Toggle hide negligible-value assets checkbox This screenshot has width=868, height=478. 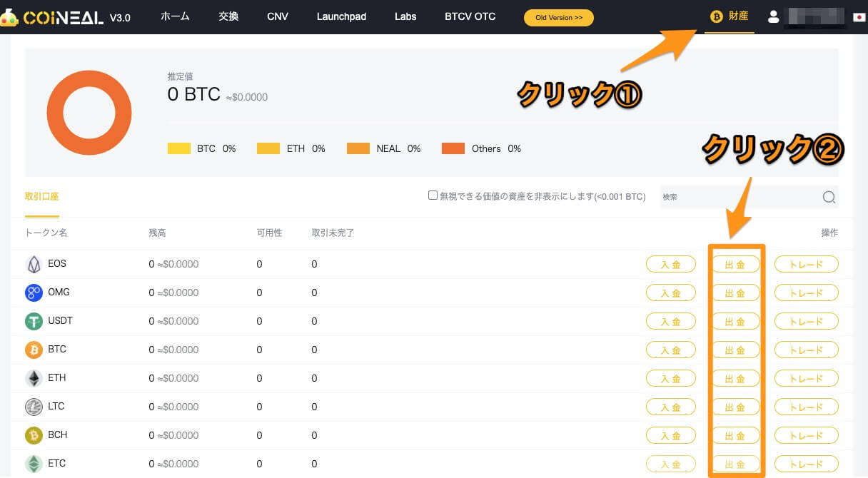click(x=433, y=195)
